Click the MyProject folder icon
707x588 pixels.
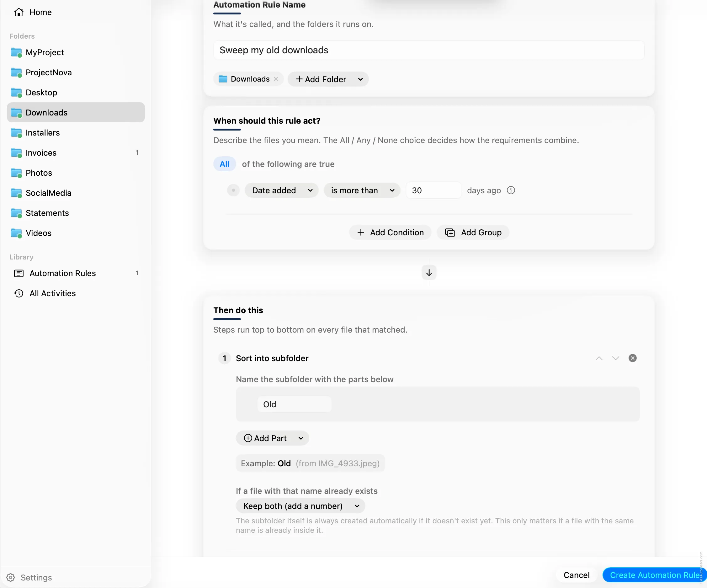point(16,52)
